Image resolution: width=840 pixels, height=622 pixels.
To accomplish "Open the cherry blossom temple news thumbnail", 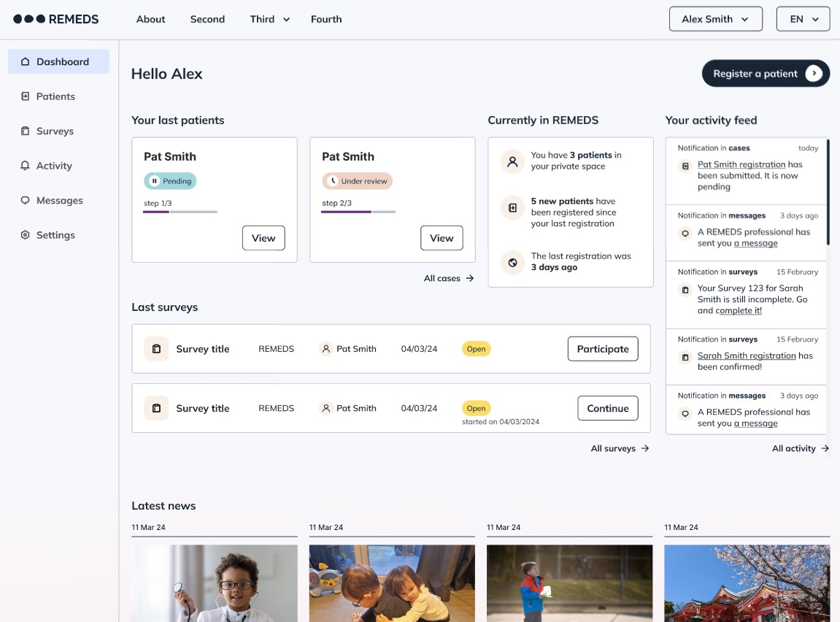I will click(x=747, y=583).
